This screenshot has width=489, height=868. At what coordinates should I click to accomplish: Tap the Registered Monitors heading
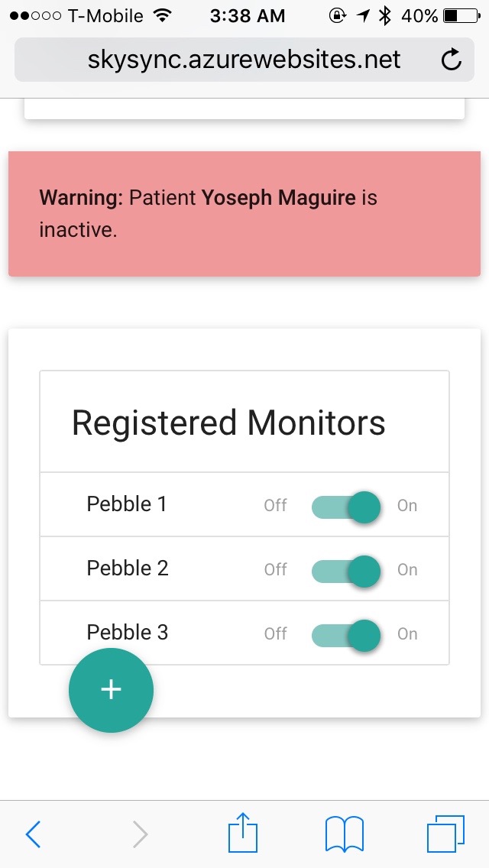(x=228, y=423)
